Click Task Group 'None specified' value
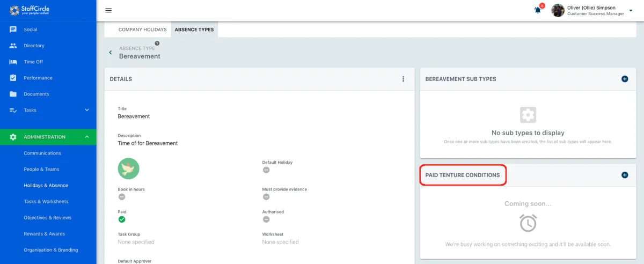 coord(136,242)
